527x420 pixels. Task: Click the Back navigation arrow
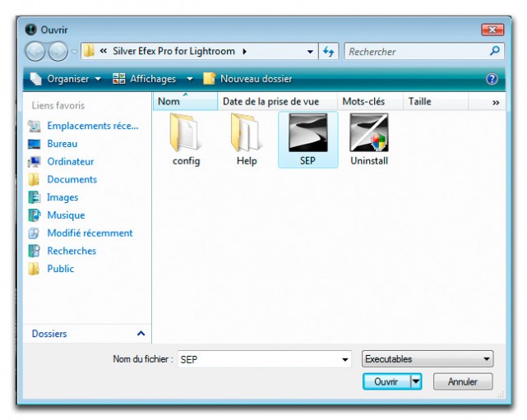[x=35, y=52]
